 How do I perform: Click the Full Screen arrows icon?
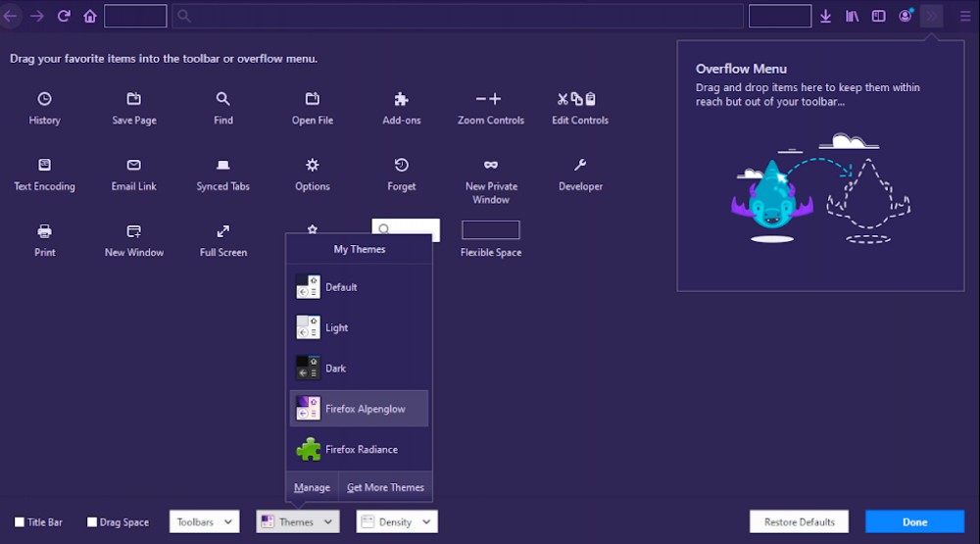pyautogui.click(x=223, y=231)
